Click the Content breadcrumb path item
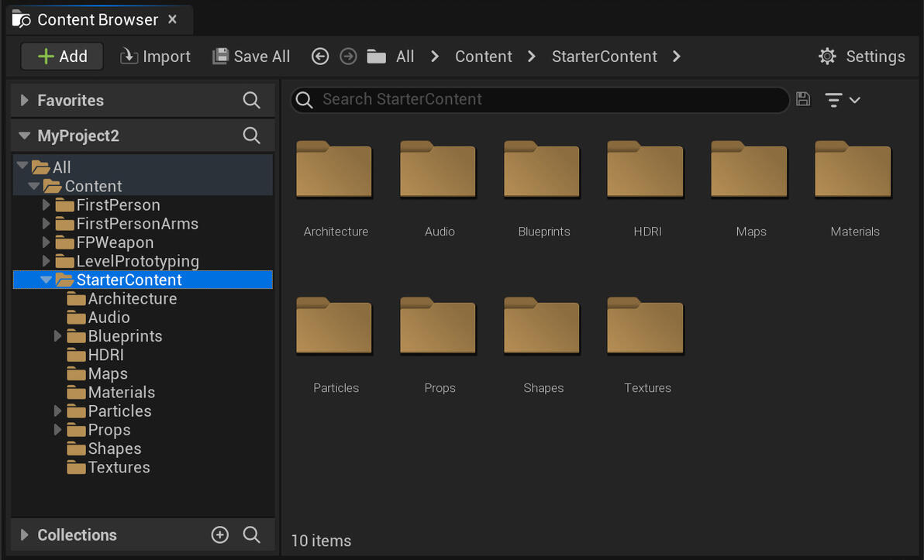The height and width of the screenshot is (560, 924). [x=483, y=57]
